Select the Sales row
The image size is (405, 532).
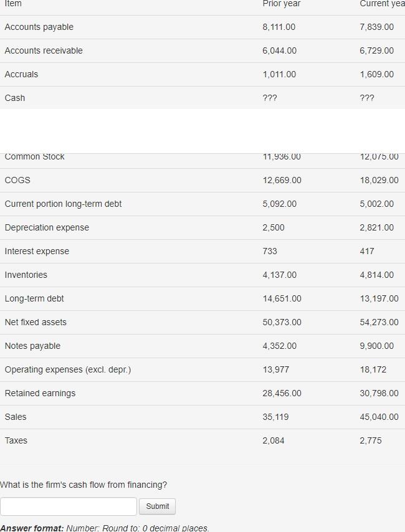click(16, 417)
